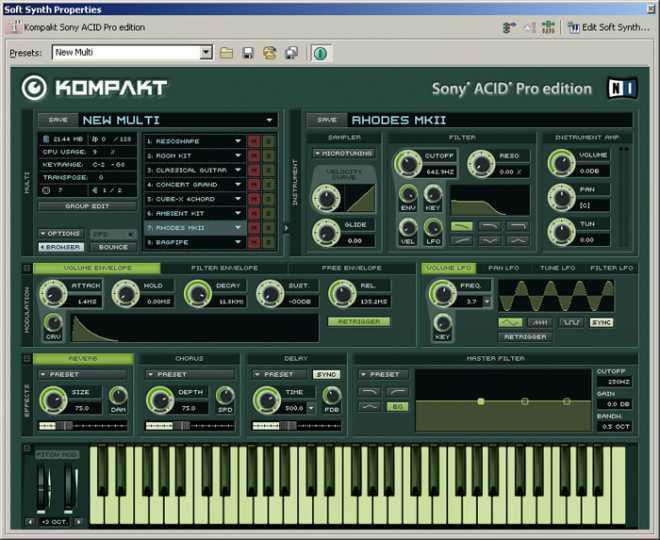Click the green info icon beside presets

pos(320,53)
